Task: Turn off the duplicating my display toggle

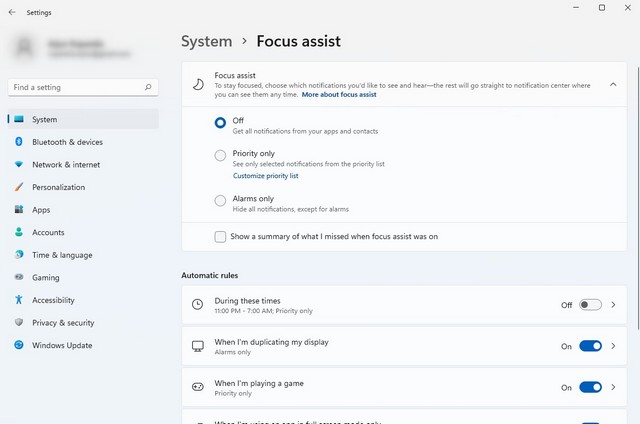Action: (x=590, y=346)
